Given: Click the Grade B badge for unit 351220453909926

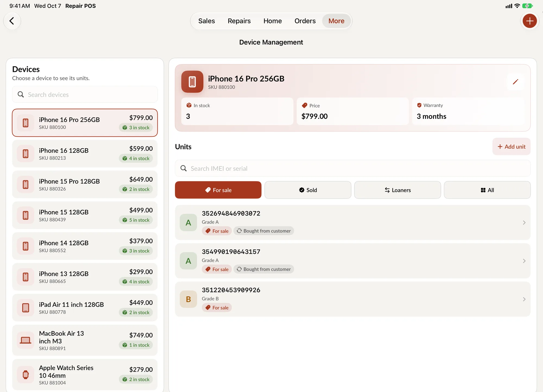Looking at the screenshot, I should point(188,299).
